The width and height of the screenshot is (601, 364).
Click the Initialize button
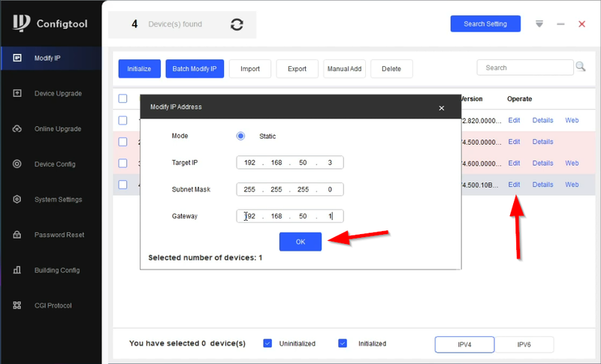pos(139,69)
